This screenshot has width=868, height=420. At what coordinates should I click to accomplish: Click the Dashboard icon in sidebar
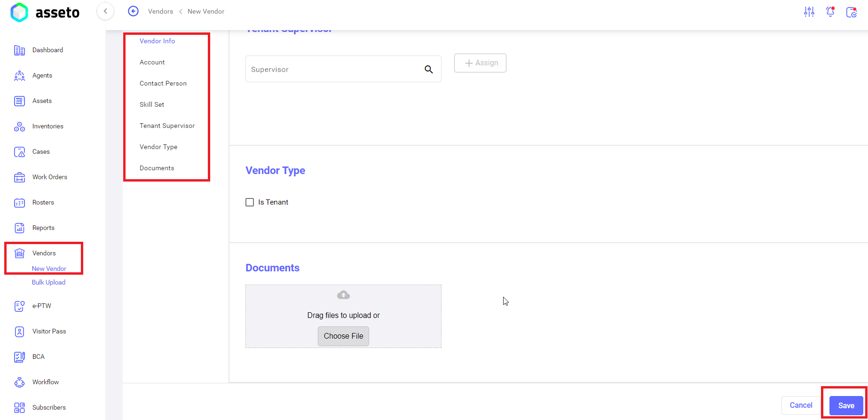19,50
